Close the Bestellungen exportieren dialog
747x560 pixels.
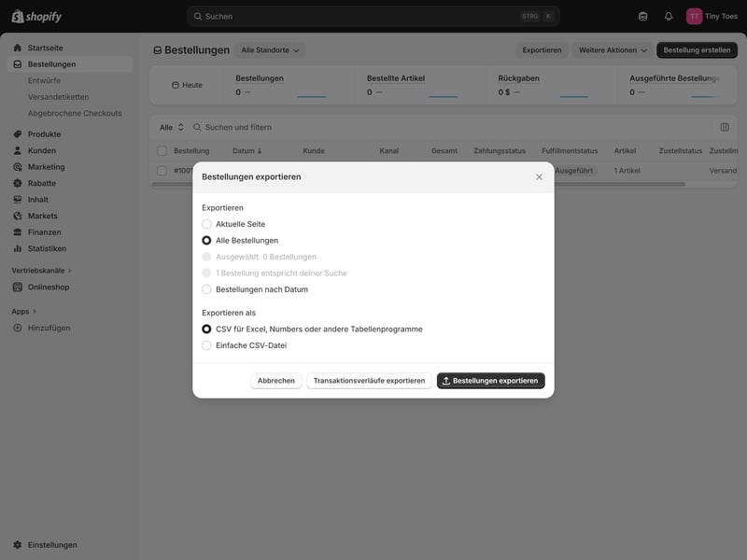coord(539,176)
